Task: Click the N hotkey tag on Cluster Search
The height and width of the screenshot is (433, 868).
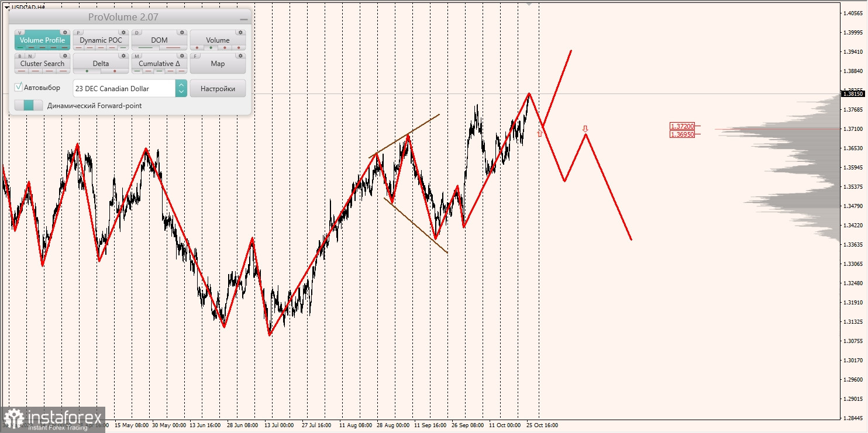Action: pos(30,56)
